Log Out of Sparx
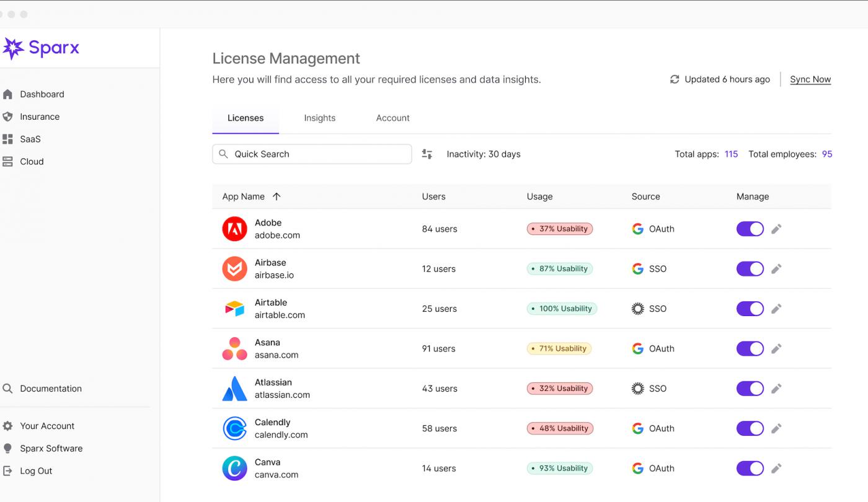 pyautogui.click(x=36, y=470)
